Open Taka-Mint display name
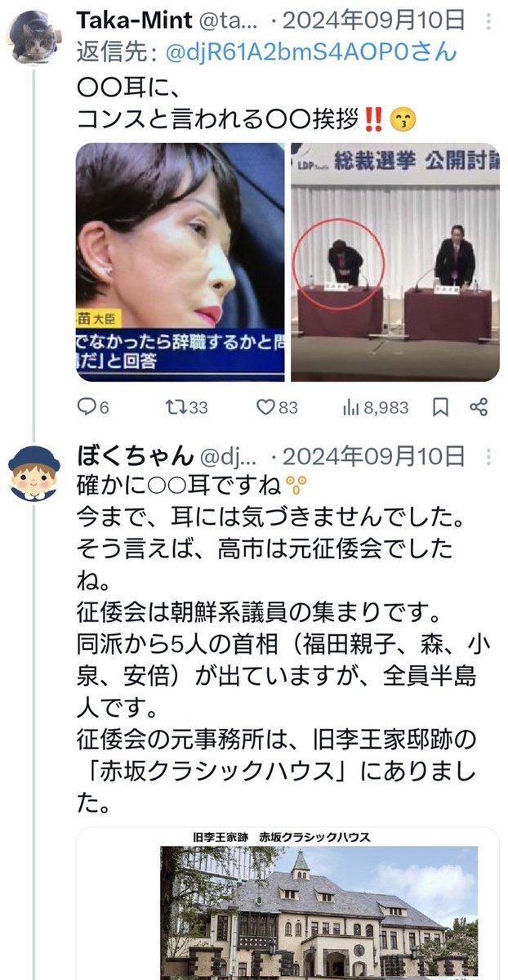This screenshot has height=980, width=508. (134, 20)
